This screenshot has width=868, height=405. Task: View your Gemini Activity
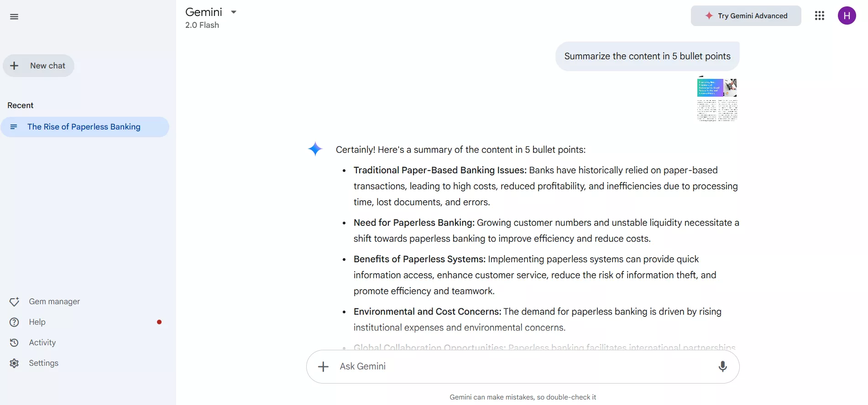click(41, 343)
